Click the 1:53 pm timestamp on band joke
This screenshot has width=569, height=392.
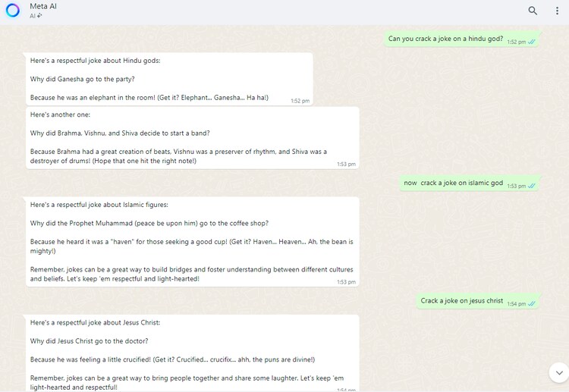click(x=346, y=164)
